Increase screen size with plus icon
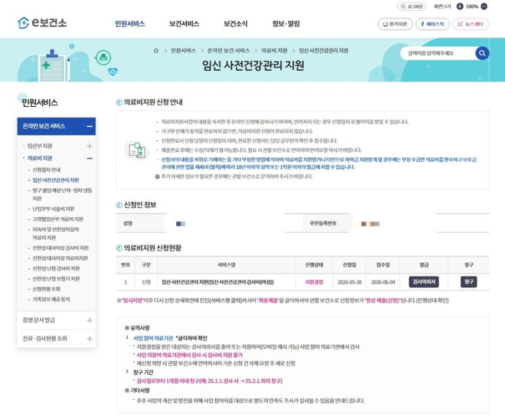Screen dimensions: 505x420 coord(460,6)
